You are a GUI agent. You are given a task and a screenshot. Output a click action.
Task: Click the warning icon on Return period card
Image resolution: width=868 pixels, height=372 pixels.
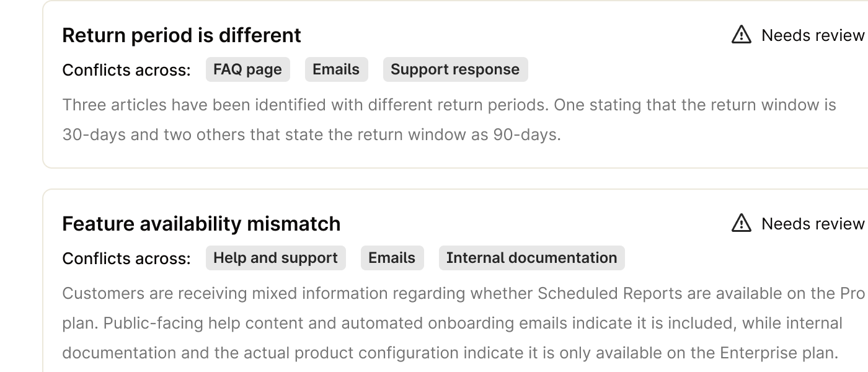click(x=741, y=35)
